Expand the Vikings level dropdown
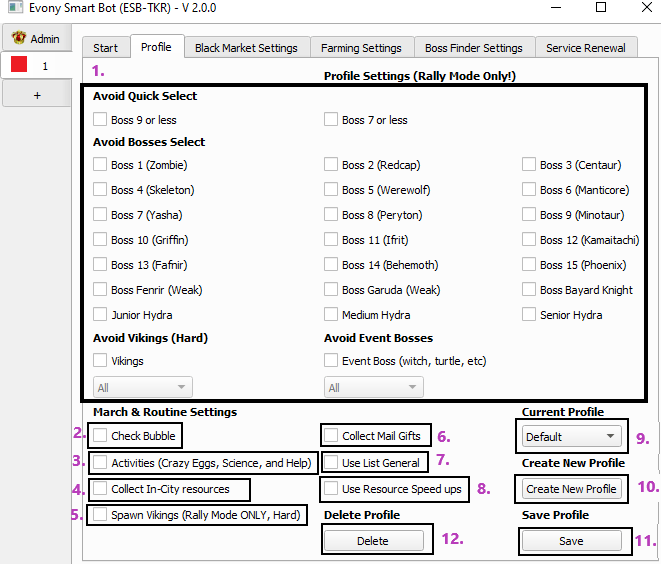Viewport: 661px width, 564px height. pos(143,388)
